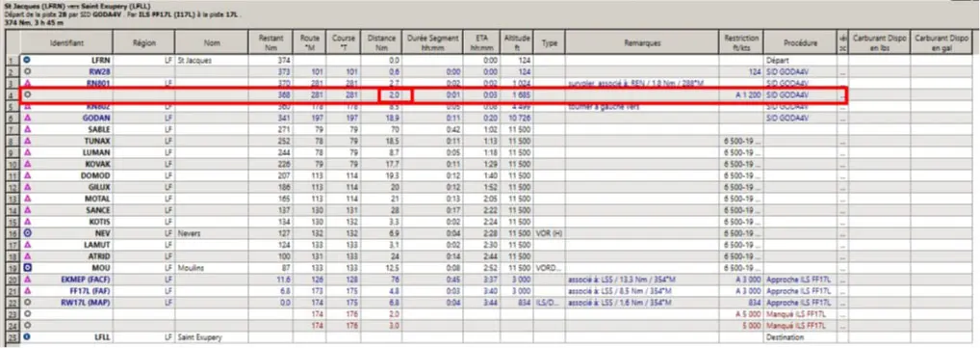This screenshot has height=348, width=980.
Task: Select the highlighted distance cell 2.0
Action: click(395, 95)
